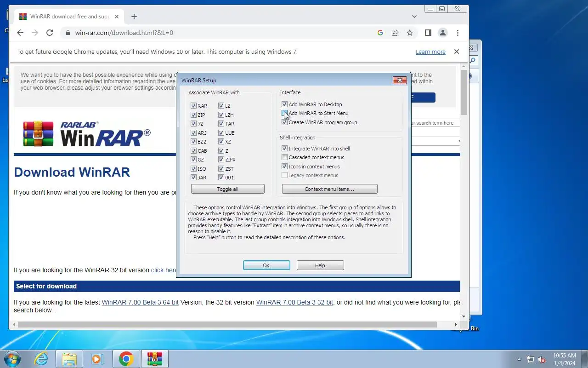This screenshot has height=368, width=588.
Task: Click the page vertical scrollbar thumb
Action: (x=464, y=92)
